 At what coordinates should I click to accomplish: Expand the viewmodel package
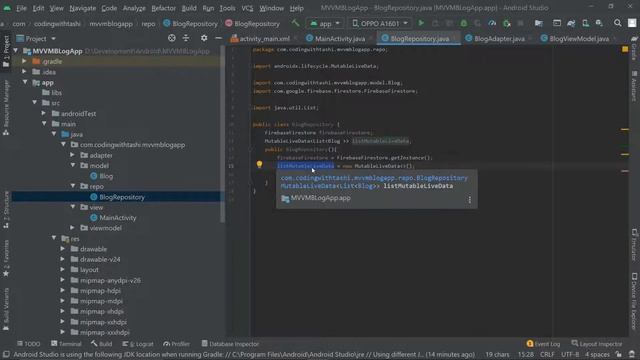(x=72, y=228)
